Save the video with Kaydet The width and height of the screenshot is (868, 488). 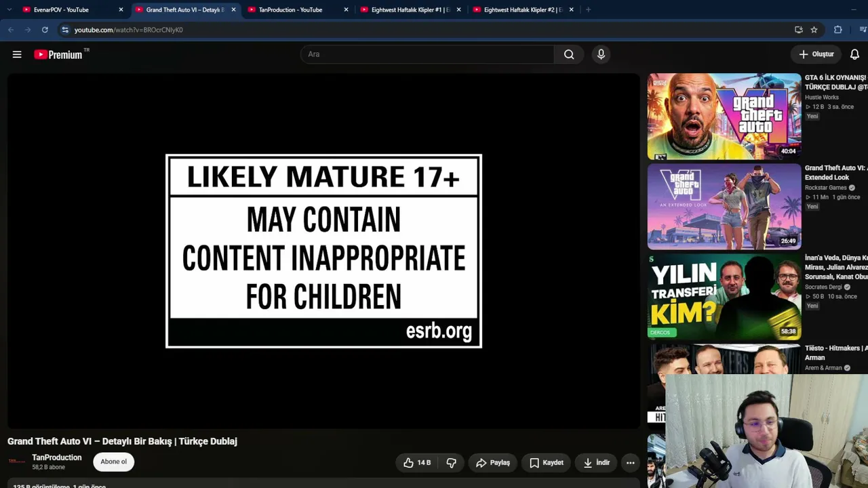coord(546,463)
